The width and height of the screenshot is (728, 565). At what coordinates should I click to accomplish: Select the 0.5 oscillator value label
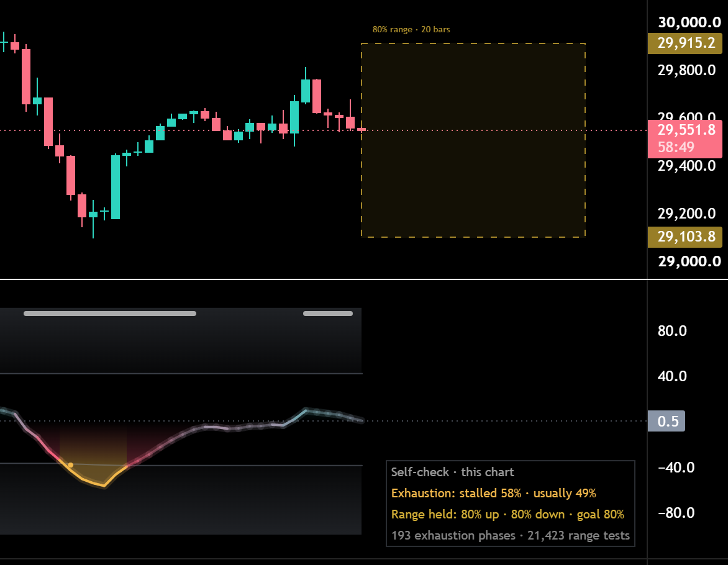coord(667,421)
